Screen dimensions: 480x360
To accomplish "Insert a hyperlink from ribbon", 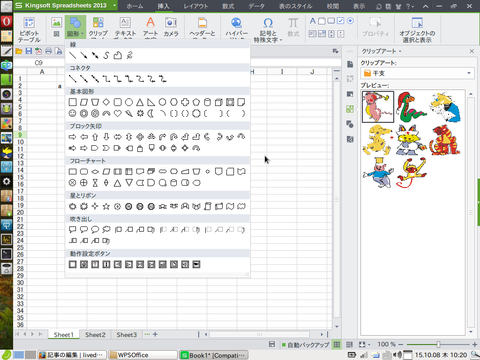I will pos(236,28).
